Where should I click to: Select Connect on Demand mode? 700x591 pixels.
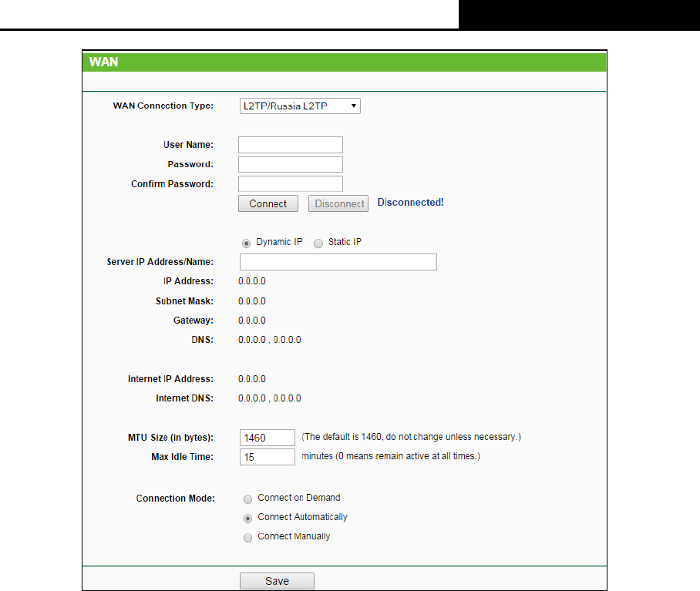click(x=247, y=499)
